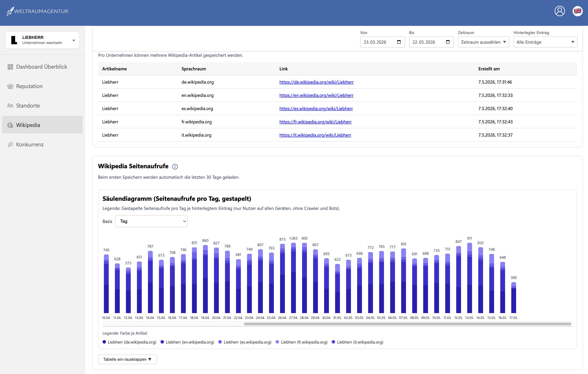
Task: Open the it.wikipedia.org Liebherr link
Action: pos(315,135)
